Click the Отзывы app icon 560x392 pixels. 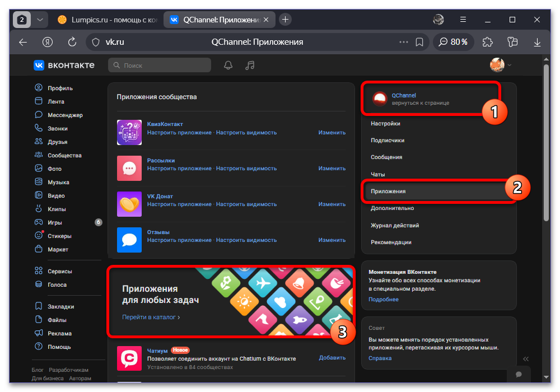pyautogui.click(x=129, y=240)
